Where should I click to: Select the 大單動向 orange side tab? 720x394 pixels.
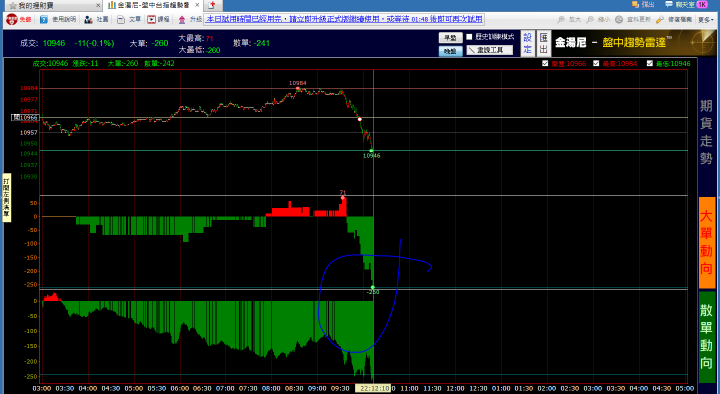point(707,242)
